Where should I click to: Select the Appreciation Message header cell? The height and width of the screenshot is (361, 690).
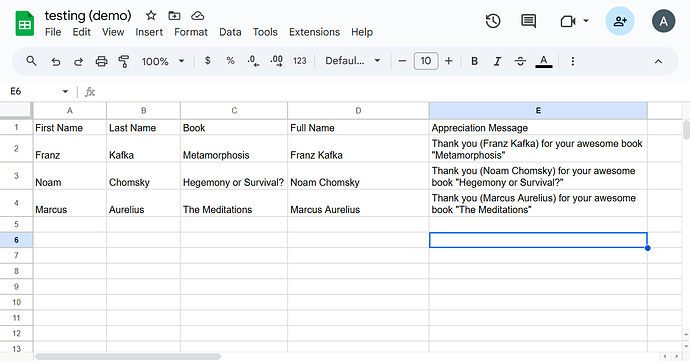coord(538,127)
